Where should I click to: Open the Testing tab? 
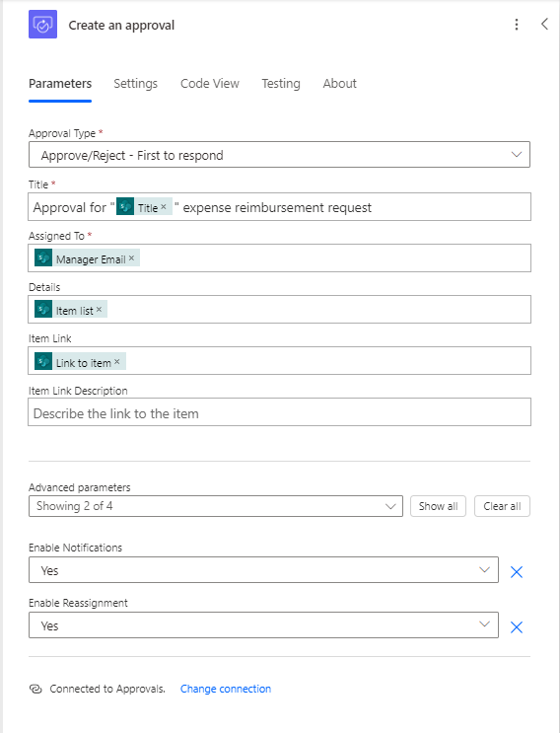[281, 84]
